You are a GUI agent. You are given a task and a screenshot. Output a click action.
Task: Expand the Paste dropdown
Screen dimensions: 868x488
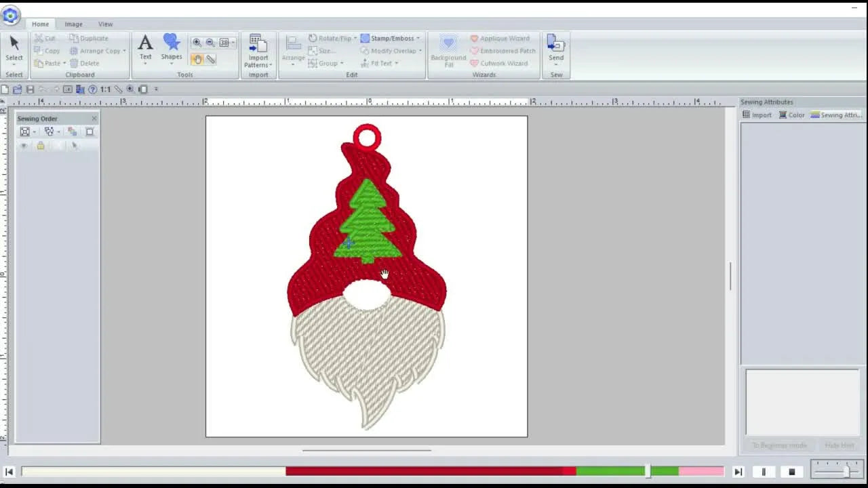coord(64,64)
